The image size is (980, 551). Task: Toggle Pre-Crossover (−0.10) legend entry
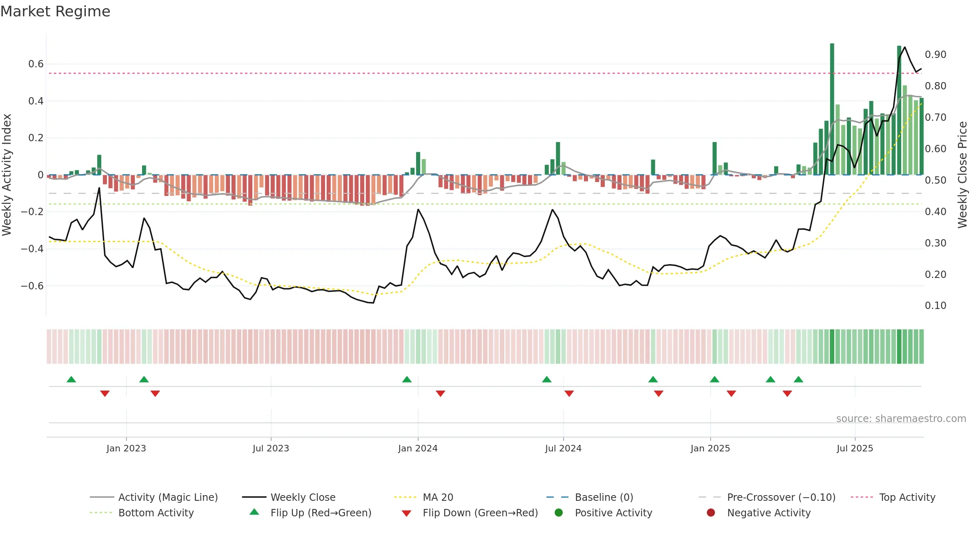pos(767,497)
